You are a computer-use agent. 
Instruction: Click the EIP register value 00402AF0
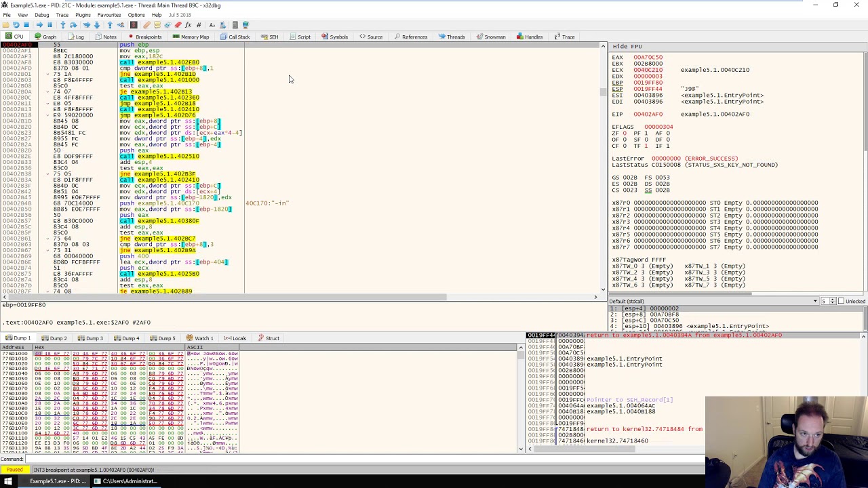648,114
